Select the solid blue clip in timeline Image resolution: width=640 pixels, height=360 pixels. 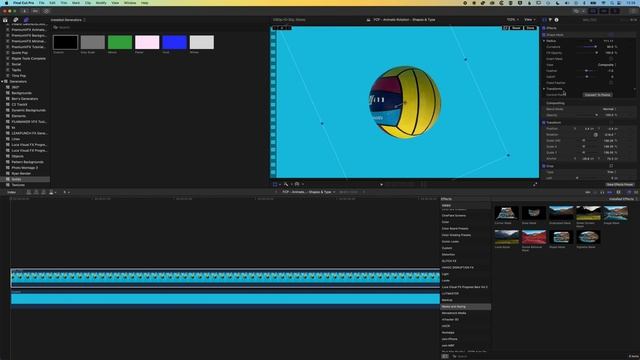[225, 299]
